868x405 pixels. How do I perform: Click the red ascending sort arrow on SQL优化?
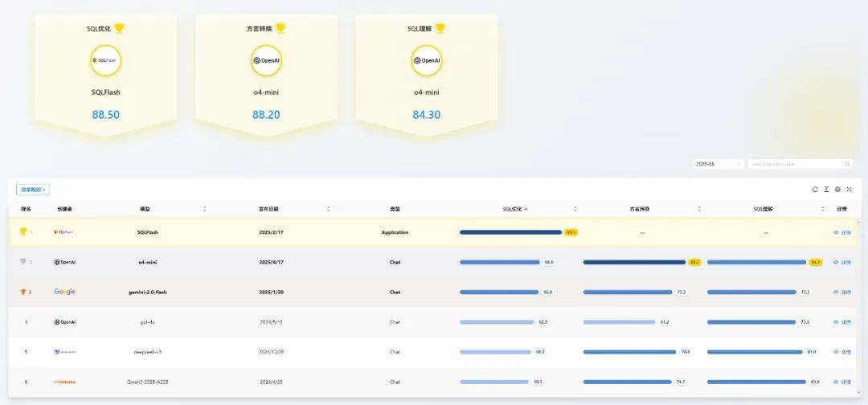click(526, 209)
